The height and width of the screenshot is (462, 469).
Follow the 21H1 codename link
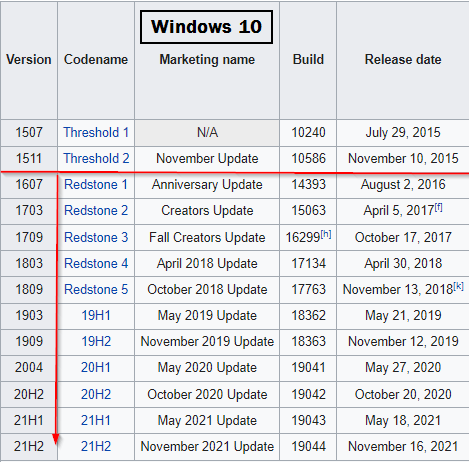click(96, 420)
